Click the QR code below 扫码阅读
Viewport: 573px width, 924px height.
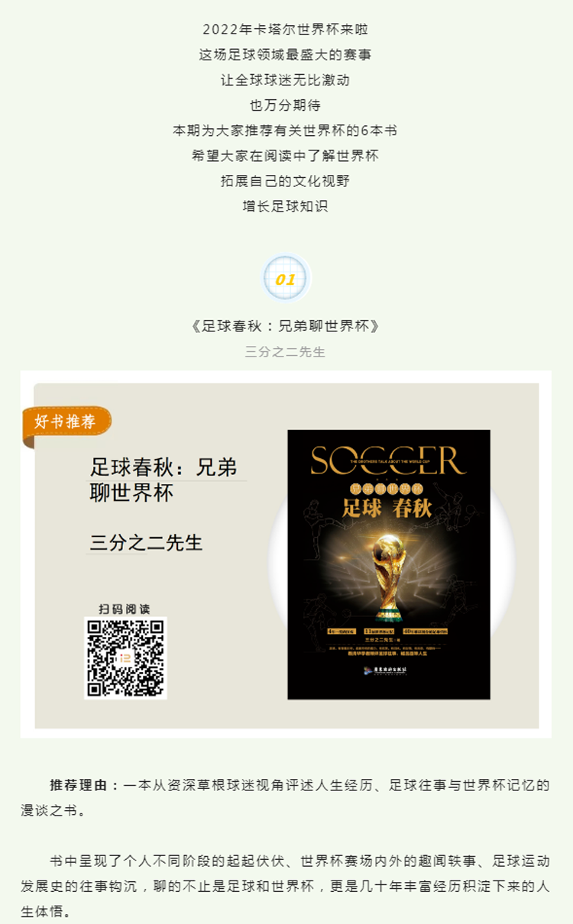pyautogui.click(x=125, y=658)
